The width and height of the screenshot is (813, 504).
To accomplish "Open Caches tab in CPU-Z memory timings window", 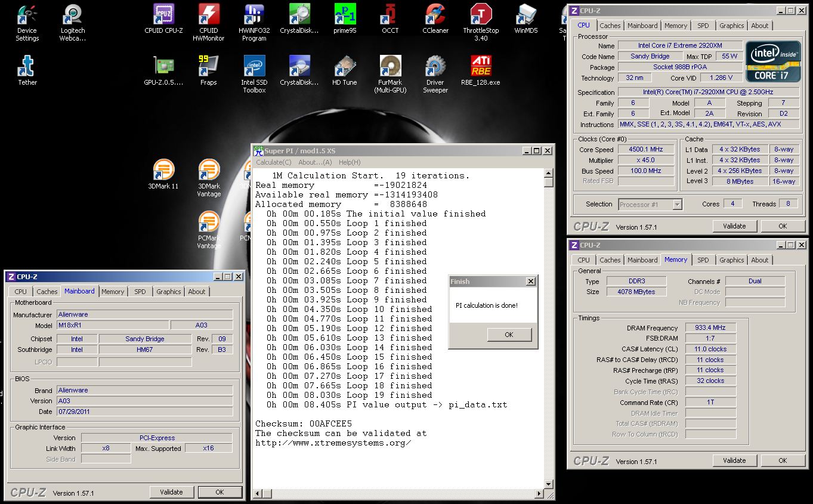I will coord(610,260).
